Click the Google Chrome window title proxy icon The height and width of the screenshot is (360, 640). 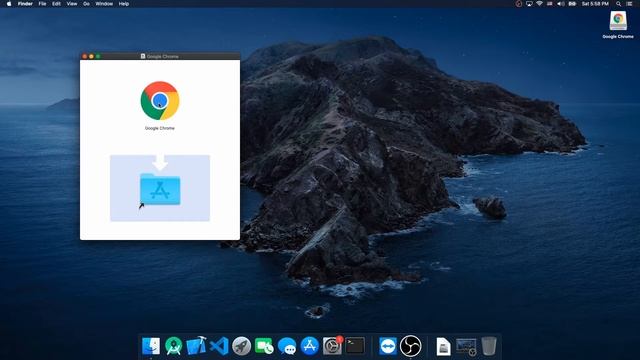click(143, 56)
